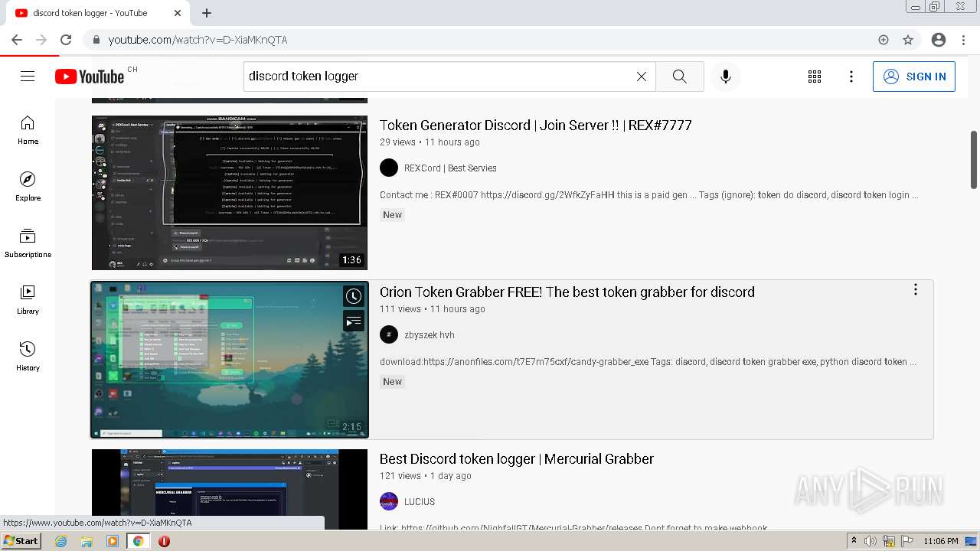Add Orion video to Watch later clock icon
The height and width of the screenshot is (551, 980).
click(x=353, y=296)
